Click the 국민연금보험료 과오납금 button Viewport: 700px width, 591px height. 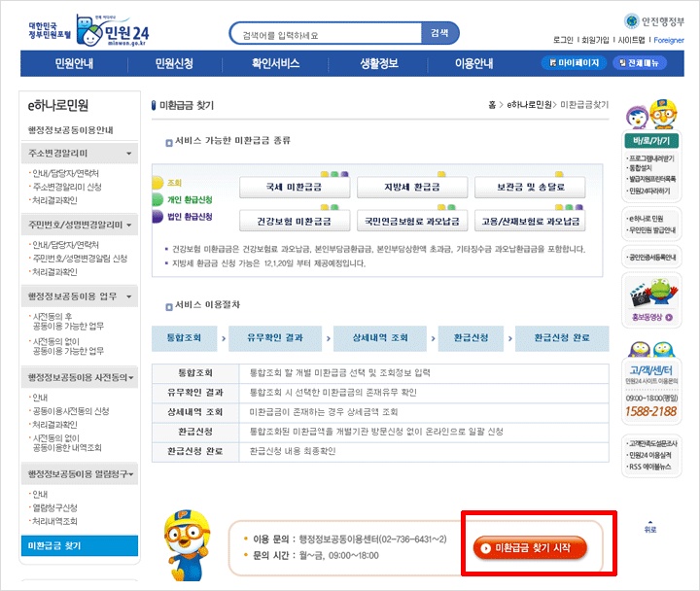(412, 221)
